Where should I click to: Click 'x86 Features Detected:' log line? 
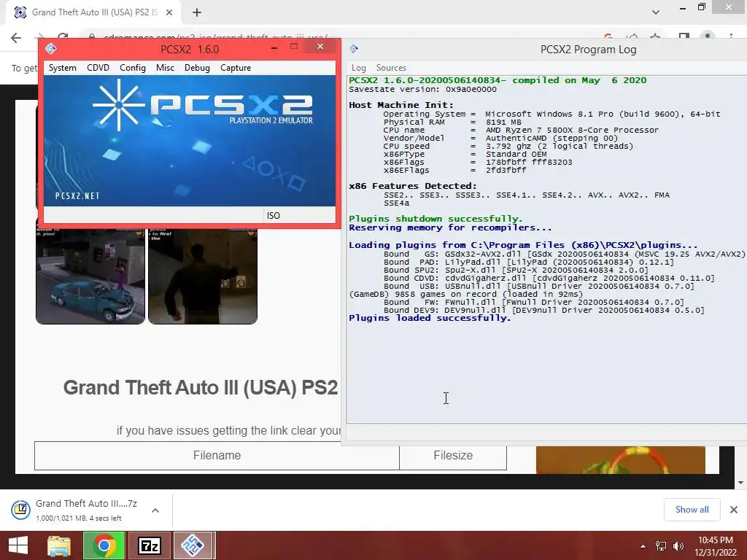[x=413, y=186]
